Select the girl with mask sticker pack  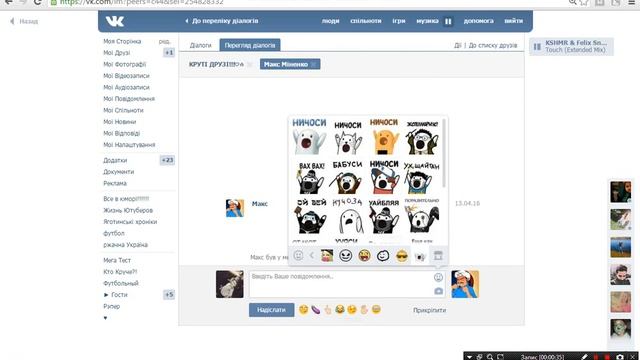click(x=327, y=256)
